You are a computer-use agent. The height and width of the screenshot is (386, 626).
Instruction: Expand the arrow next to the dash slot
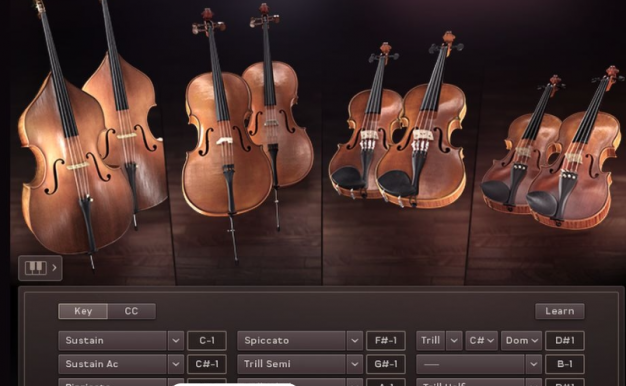click(533, 364)
